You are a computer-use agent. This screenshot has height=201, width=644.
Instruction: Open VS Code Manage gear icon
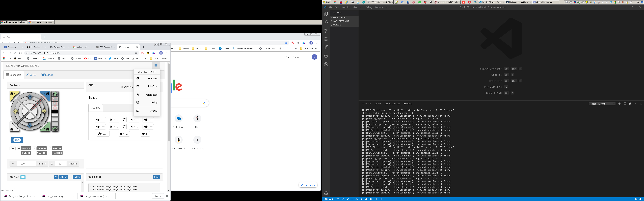tap(326, 193)
